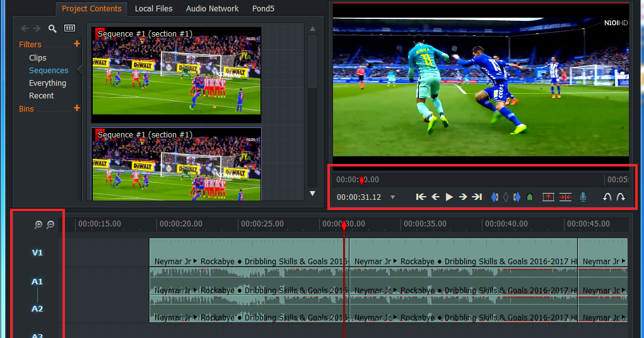Toggle the A1 audio track label
The height and width of the screenshot is (338, 644).
tap(37, 282)
